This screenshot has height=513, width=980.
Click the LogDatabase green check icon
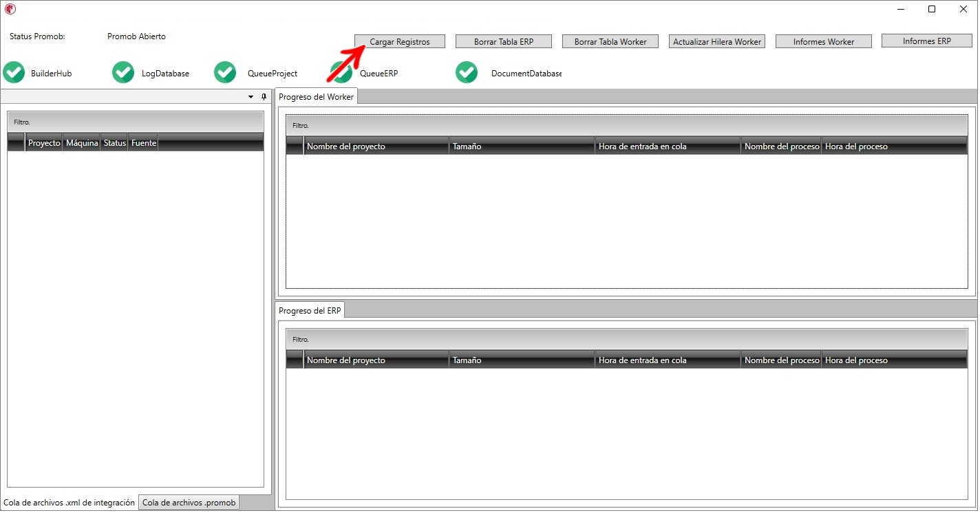[x=123, y=73]
